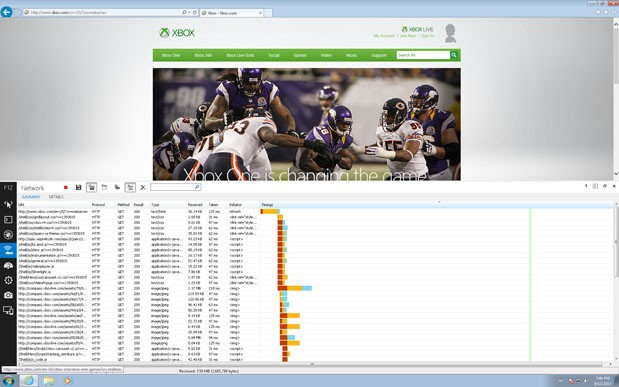Open address bar dropdown arrow in browser
Screen dimensions: 619x387
click(x=189, y=13)
